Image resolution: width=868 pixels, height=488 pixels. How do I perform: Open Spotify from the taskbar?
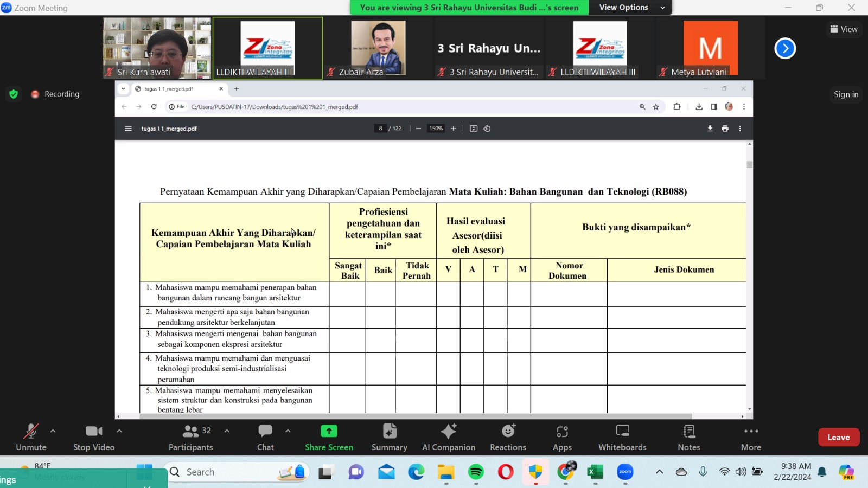pyautogui.click(x=476, y=472)
